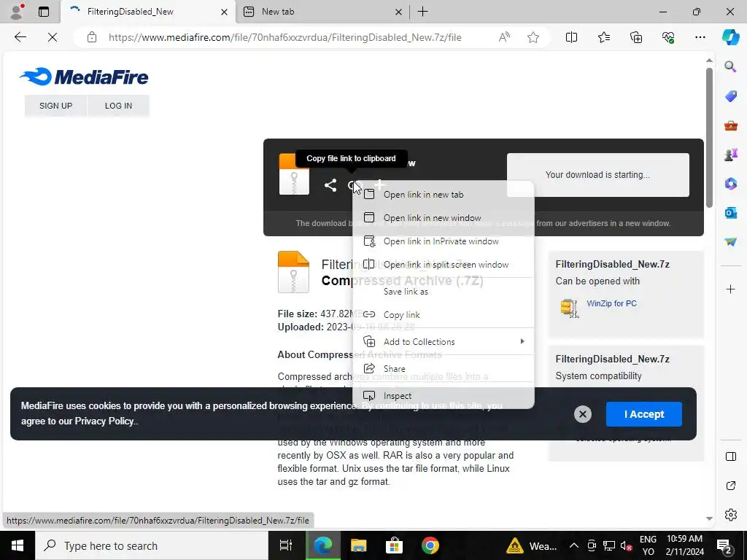The image size is (747, 560).
Task: Click the address bar URL
Action: point(285,37)
